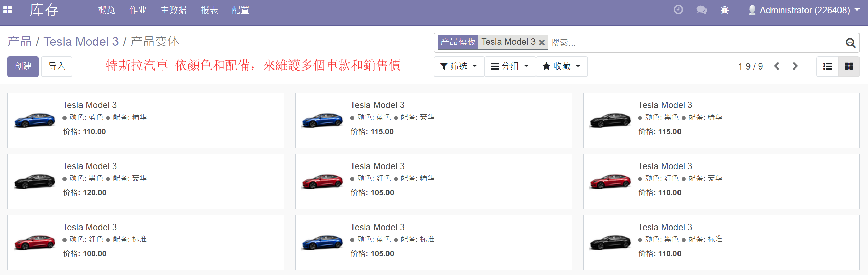868x275 pixels.
Task: Click 颜色: 黑色 配备: 精华 attributes
Action: click(680, 117)
